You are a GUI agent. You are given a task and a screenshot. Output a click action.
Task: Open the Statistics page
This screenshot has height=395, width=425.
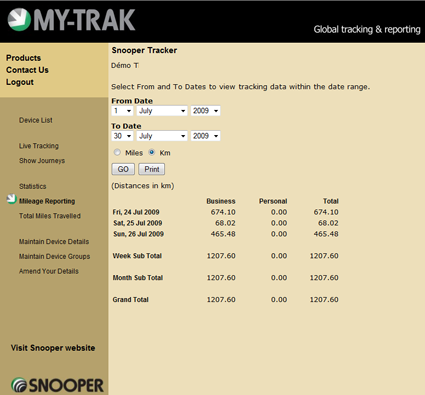(x=33, y=186)
